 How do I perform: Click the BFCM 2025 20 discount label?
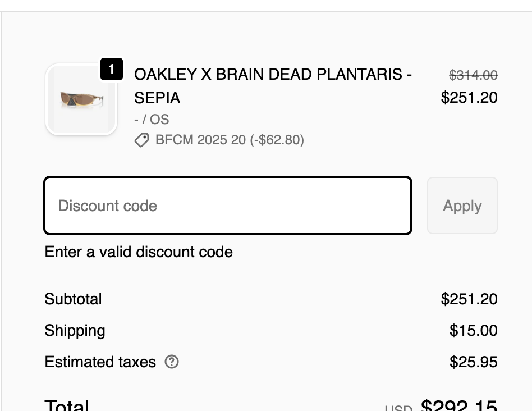[230, 140]
